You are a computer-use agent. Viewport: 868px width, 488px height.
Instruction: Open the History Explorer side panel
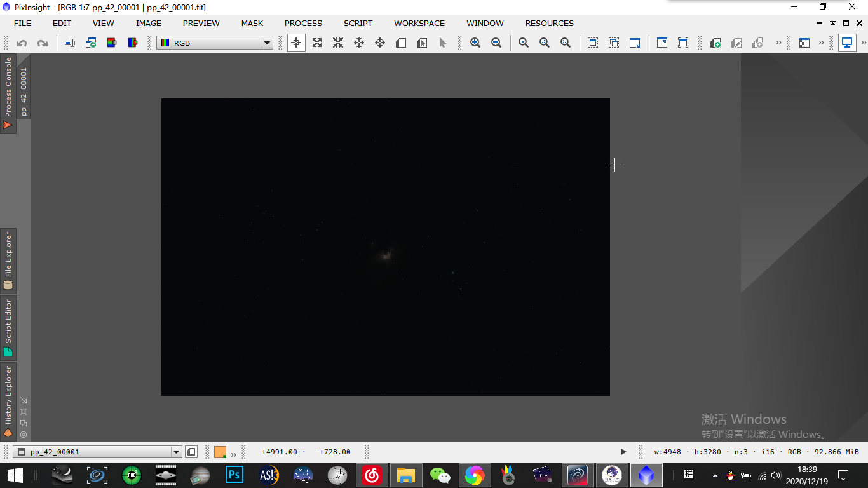pyautogui.click(x=8, y=402)
